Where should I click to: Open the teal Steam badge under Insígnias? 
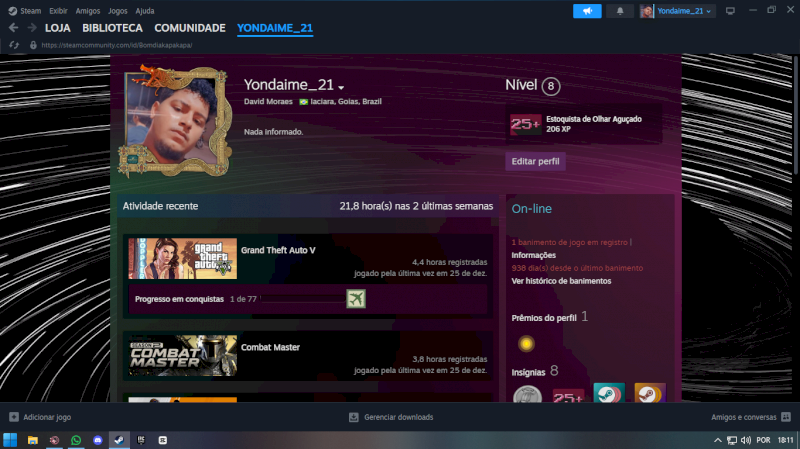(609, 392)
